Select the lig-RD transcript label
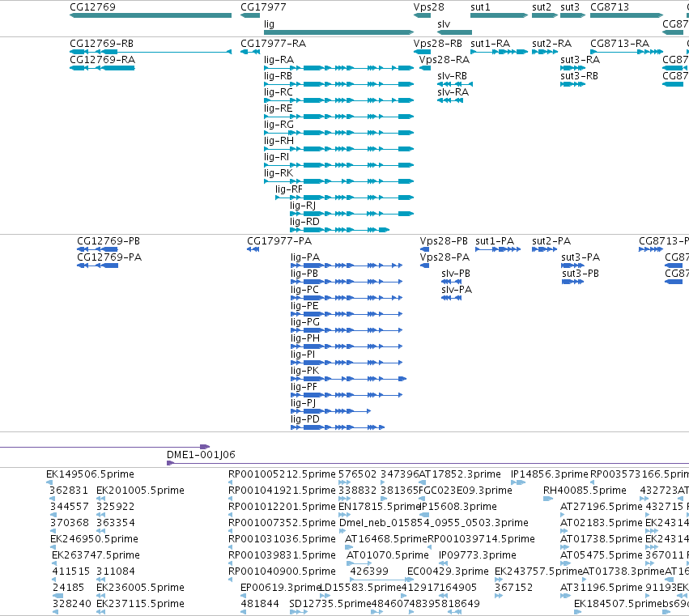Image resolution: width=689 pixels, height=616 pixels. (304, 222)
